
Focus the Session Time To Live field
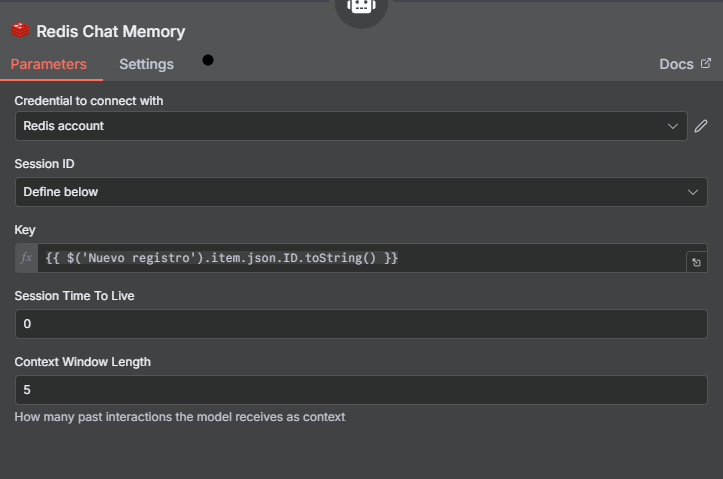361,324
